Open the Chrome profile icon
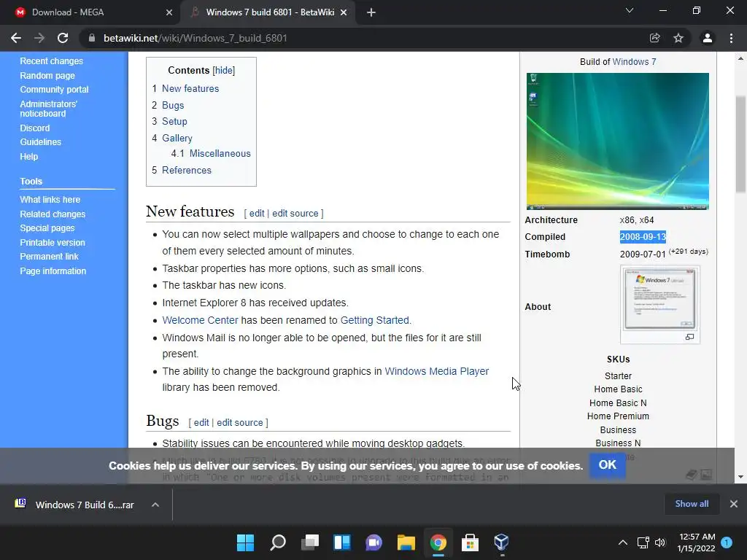747x560 pixels. coord(708,38)
